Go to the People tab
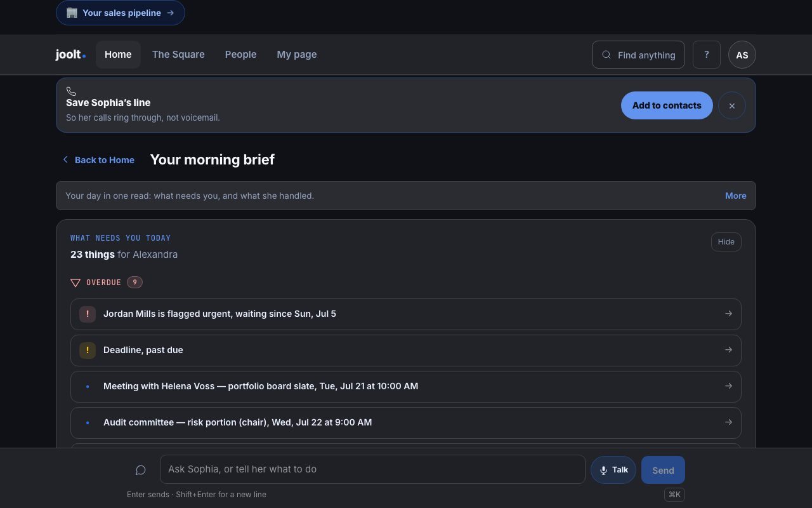Viewport: 812px width, 508px height. [x=240, y=55]
